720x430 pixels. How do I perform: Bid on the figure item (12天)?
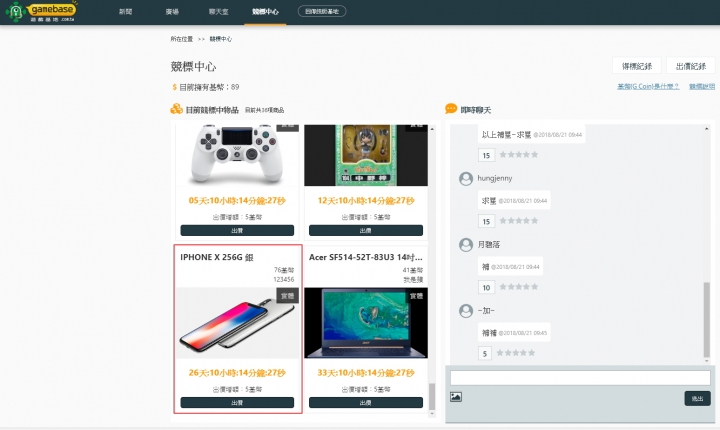tap(366, 230)
